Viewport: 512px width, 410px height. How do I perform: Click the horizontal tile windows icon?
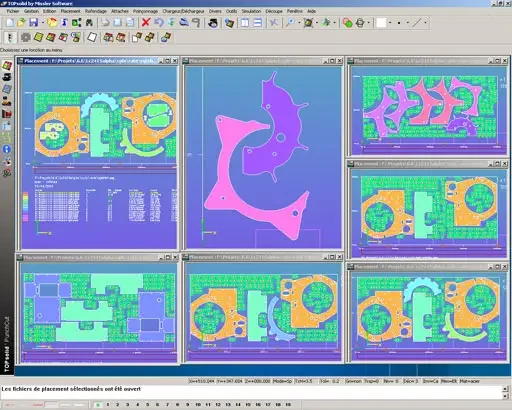point(258,23)
